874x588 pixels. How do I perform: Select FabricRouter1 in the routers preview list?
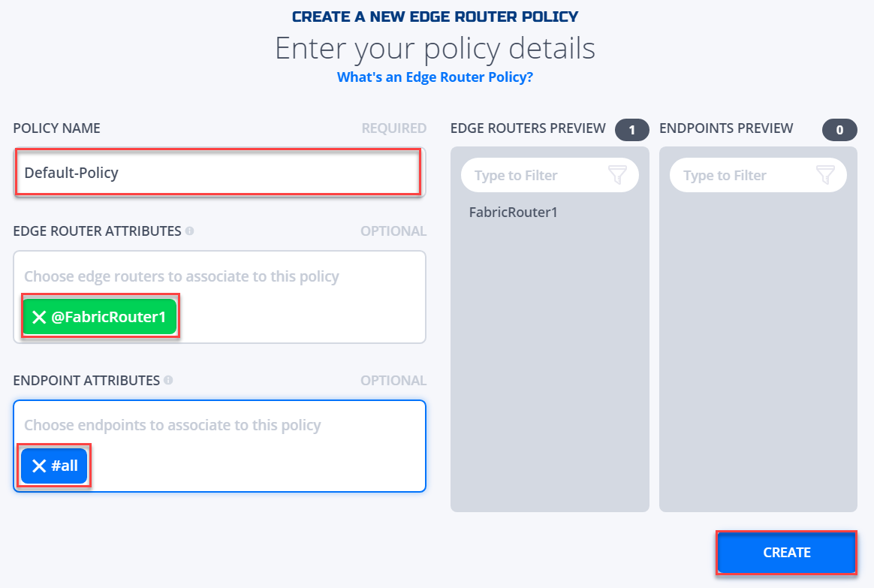514,213
